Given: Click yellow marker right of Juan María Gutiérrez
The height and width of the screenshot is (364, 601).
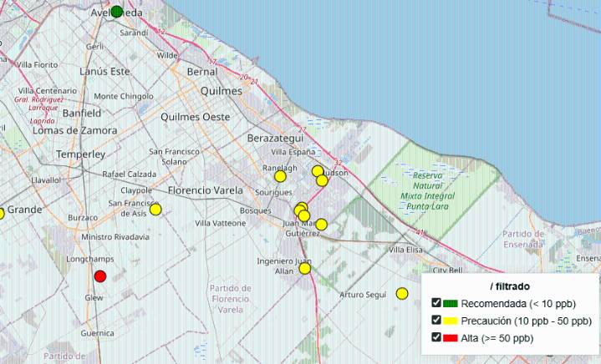Looking at the screenshot, I should [x=321, y=224].
